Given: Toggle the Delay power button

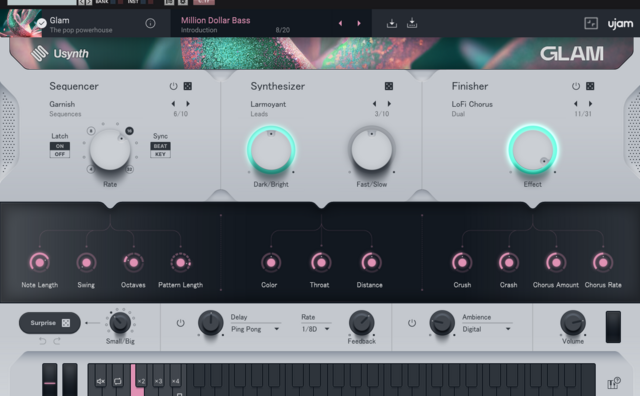Looking at the screenshot, I should [x=180, y=323].
